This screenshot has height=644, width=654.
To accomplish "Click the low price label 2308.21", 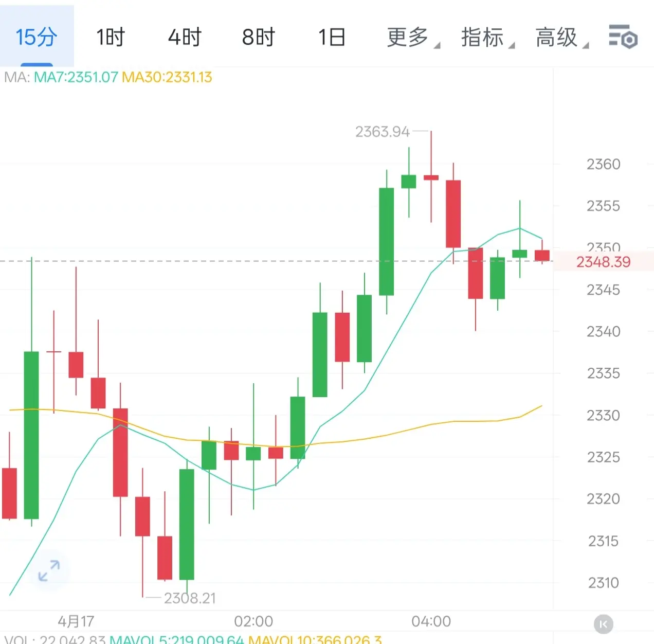I will (x=190, y=598).
